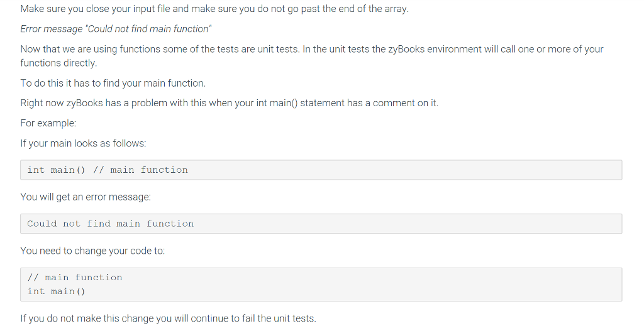This screenshot has height=326, width=644.
Task: Click 'If your main looks as follows:' text
Action: pos(84,143)
